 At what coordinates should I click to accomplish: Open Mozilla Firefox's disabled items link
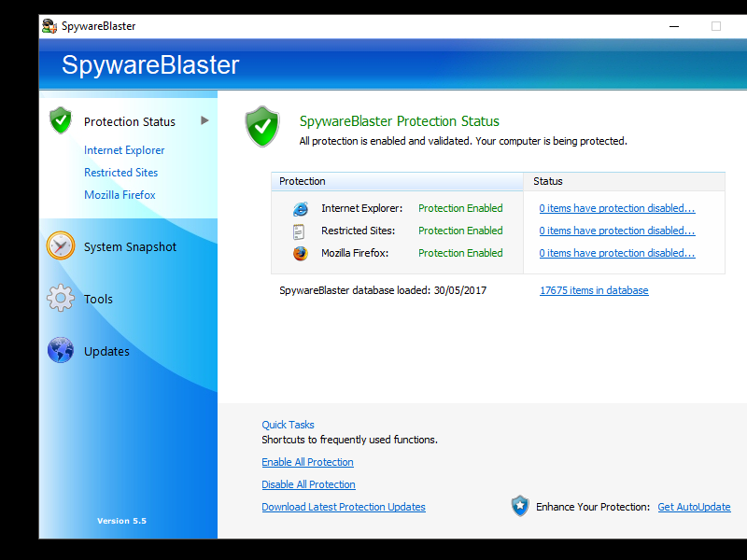click(617, 253)
